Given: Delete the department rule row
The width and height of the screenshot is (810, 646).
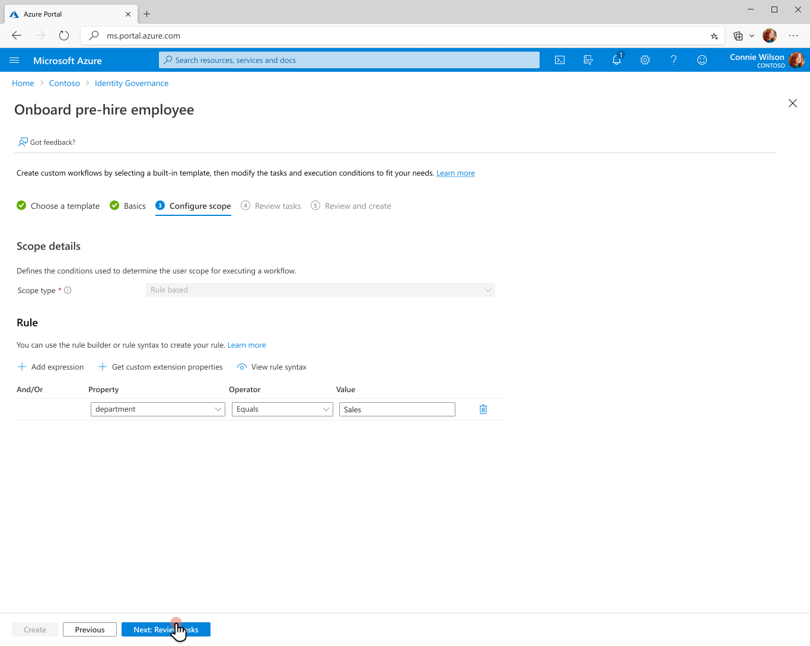Looking at the screenshot, I should 483,409.
